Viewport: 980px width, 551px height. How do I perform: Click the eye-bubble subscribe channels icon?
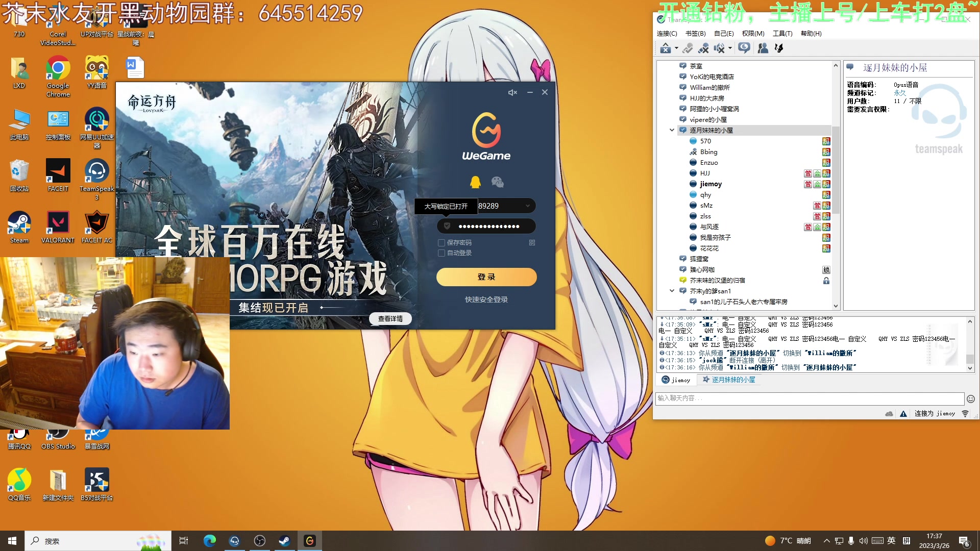tap(744, 48)
